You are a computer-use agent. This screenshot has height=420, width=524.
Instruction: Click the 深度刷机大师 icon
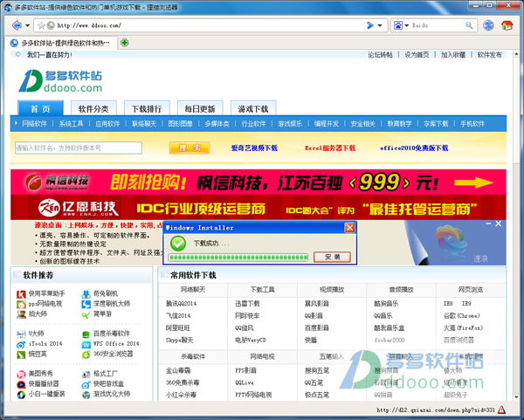click(x=86, y=305)
